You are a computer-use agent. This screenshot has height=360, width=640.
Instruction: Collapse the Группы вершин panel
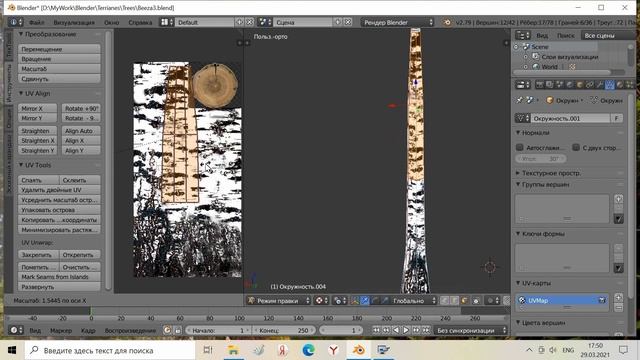tap(518, 184)
